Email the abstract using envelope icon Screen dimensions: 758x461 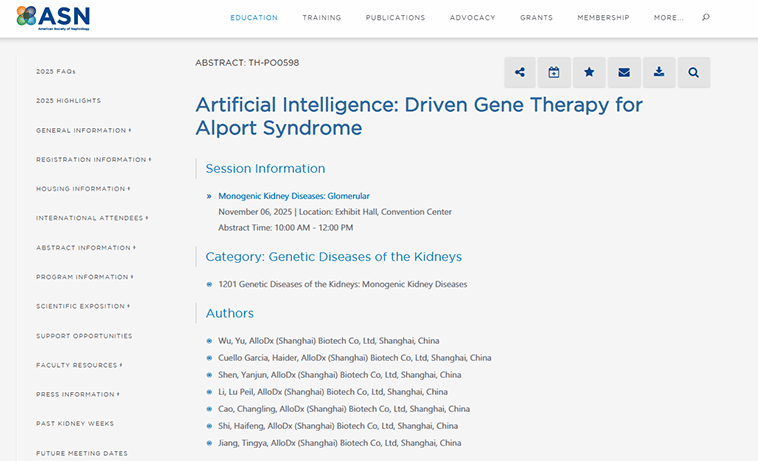[x=624, y=72]
